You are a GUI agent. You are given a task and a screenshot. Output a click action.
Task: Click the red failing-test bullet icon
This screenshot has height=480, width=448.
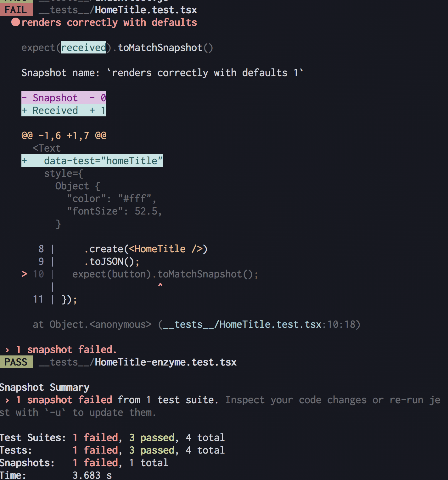(x=16, y=22)
